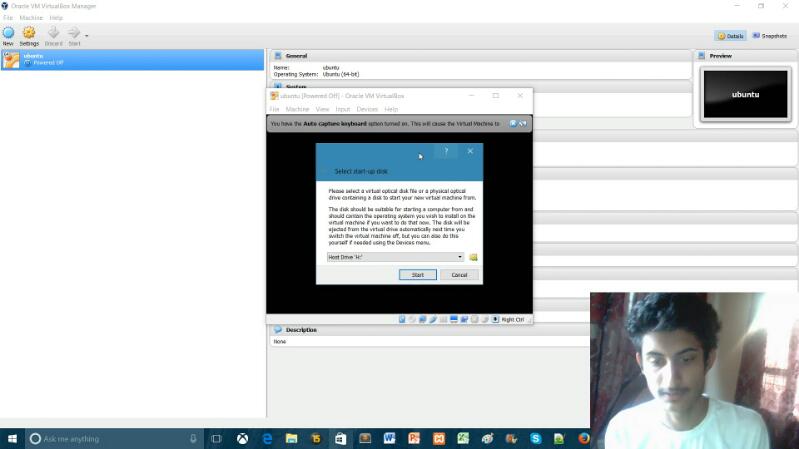Launch Microsoft Edge from taskbar
The image size is (799, 449).
267,439
